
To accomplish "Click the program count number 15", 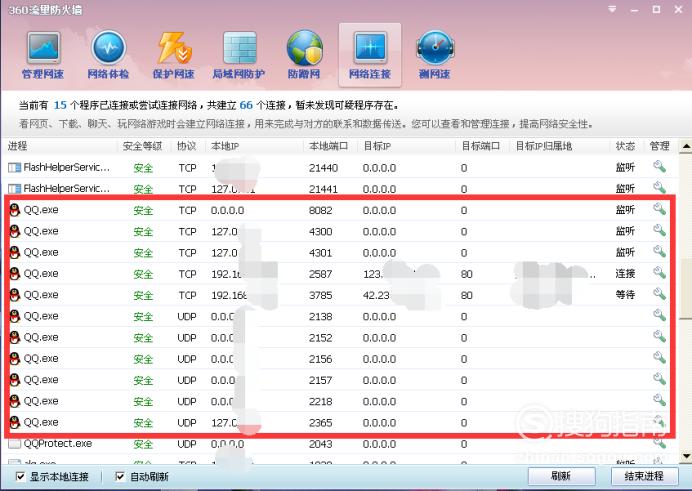I will click(60, 105).
